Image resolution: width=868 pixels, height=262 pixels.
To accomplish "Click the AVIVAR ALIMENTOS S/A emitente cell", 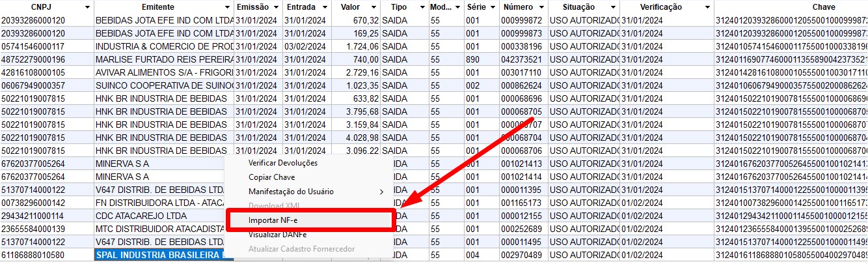I will click(x=164, y=72).
